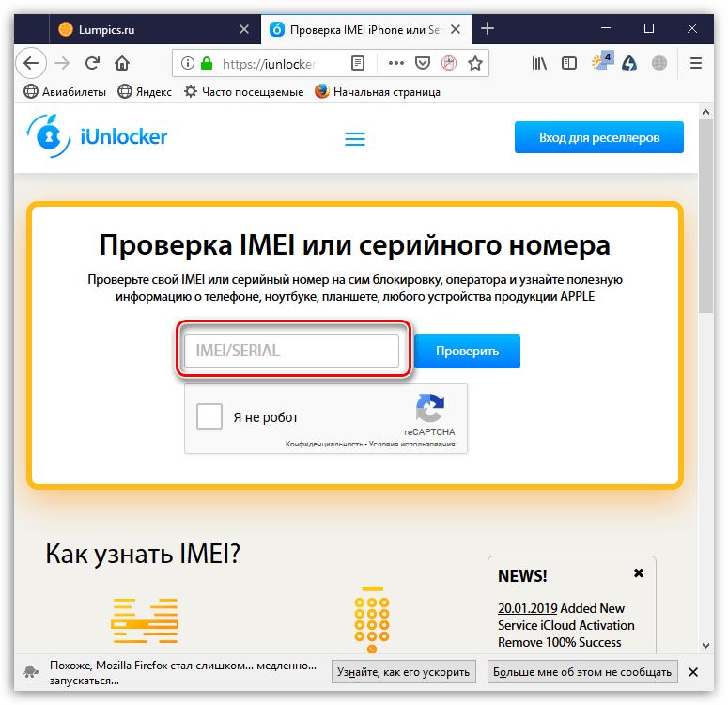
Task: Click the reCAPTCHA logo
Action: pyautogui.click(x=430, y=408)
